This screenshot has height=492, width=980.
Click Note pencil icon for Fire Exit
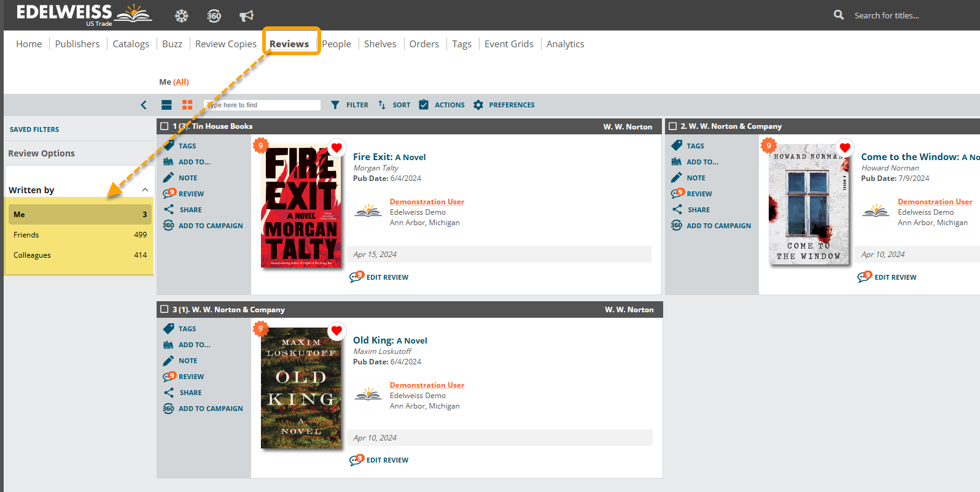click(168, 177)
